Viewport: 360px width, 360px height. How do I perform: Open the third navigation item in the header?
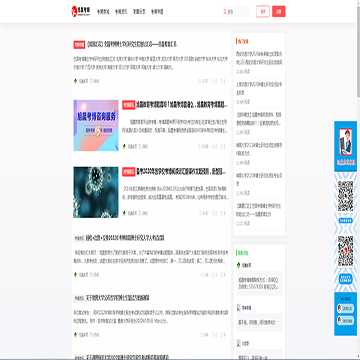(138, 12)
